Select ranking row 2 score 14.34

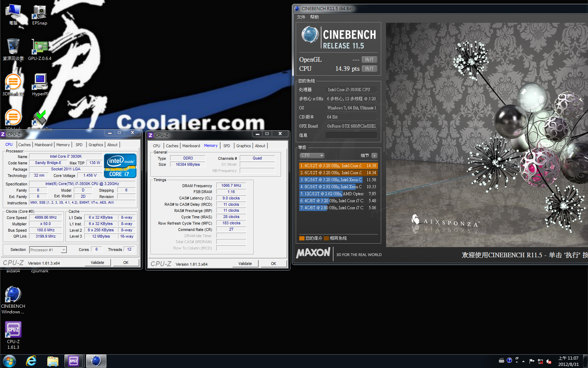coord(338,173)
